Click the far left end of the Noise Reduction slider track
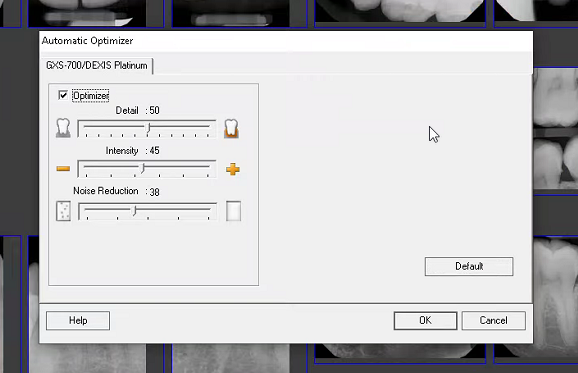Viewport: 578px width, 373px height. (87, 209)
